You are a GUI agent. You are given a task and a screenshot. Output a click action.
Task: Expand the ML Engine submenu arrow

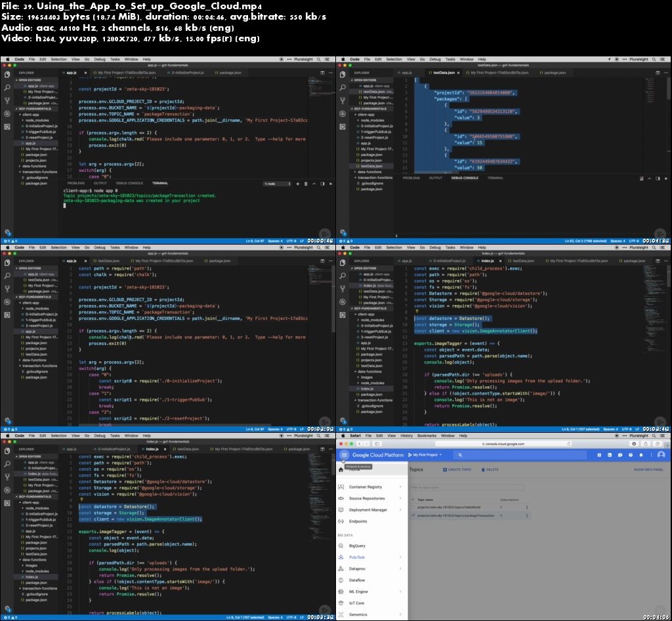[401, 591]
